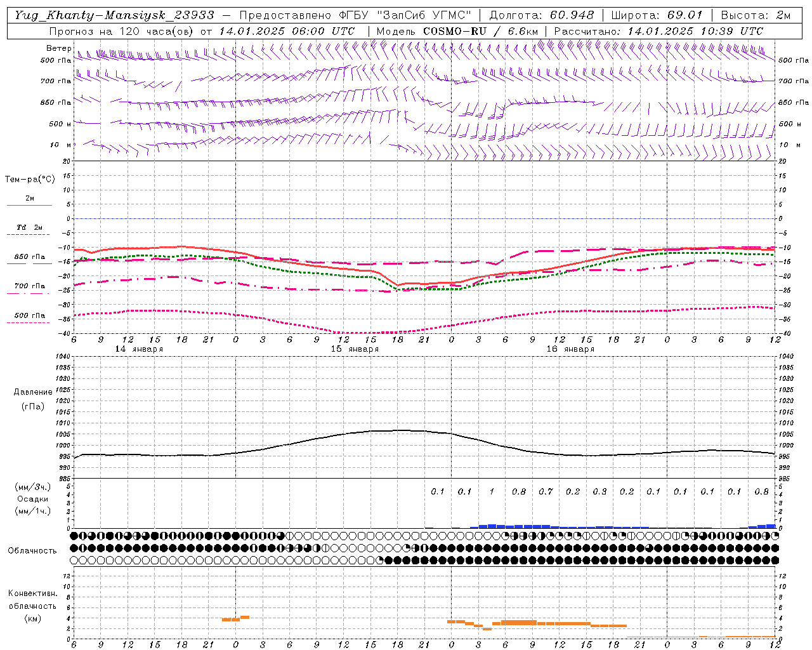Click the (мм/1ч.) precipitation unit label
Image resolution: width=812 pixels, height=650 pixels.
pyautogui.click(x=32, y=512)
